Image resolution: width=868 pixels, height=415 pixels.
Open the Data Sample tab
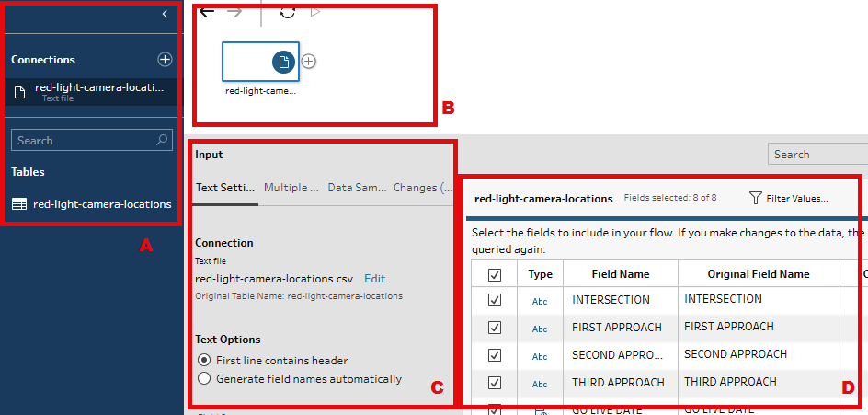coord(357,188)
